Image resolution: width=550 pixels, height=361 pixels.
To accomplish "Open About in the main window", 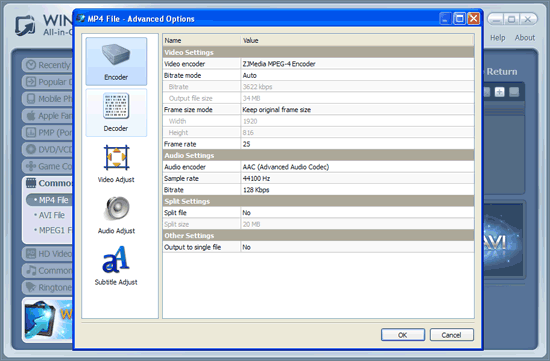I will 525,38.
